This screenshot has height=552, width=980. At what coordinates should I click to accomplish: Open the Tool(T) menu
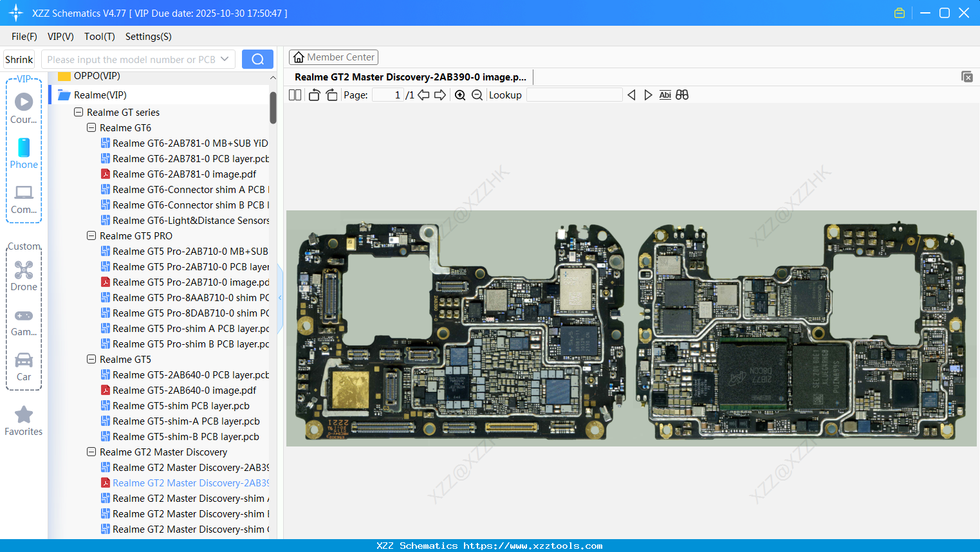coord(99,37)
